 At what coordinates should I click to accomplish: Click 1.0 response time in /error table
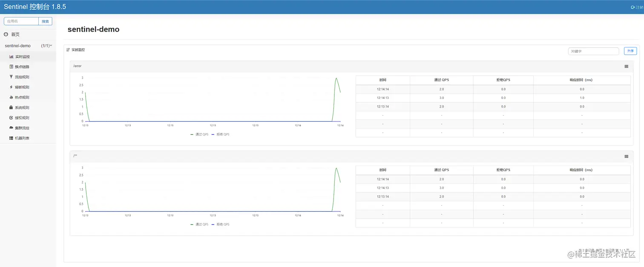click(x=582, y=98)
